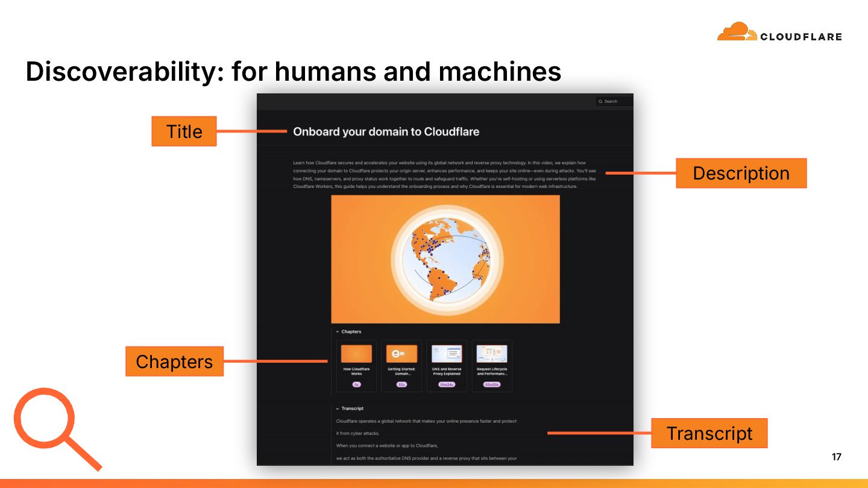Click the globe video preview image

tap(445, 259)
